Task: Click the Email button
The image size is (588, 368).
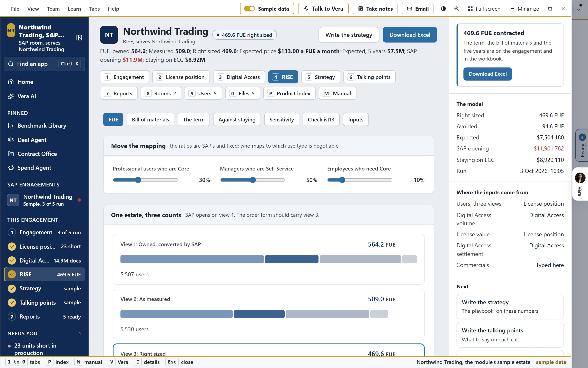Action: click(x=418, y=9)
